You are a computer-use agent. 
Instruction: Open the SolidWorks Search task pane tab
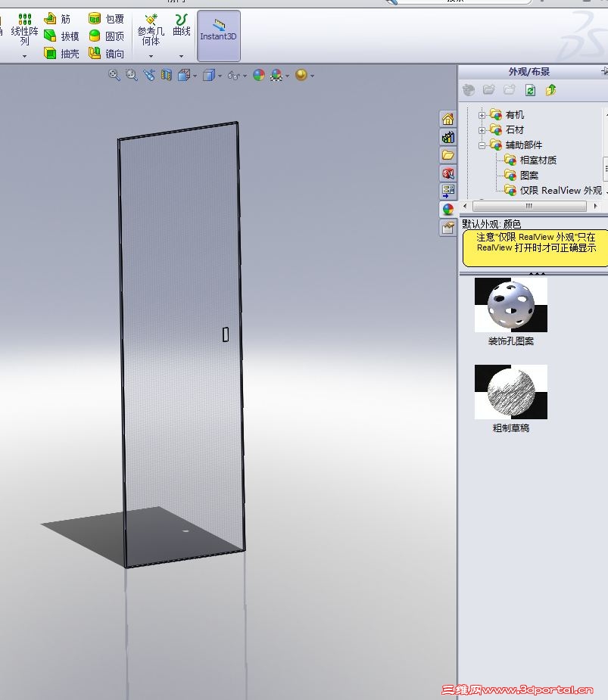[x=447, y=173]
